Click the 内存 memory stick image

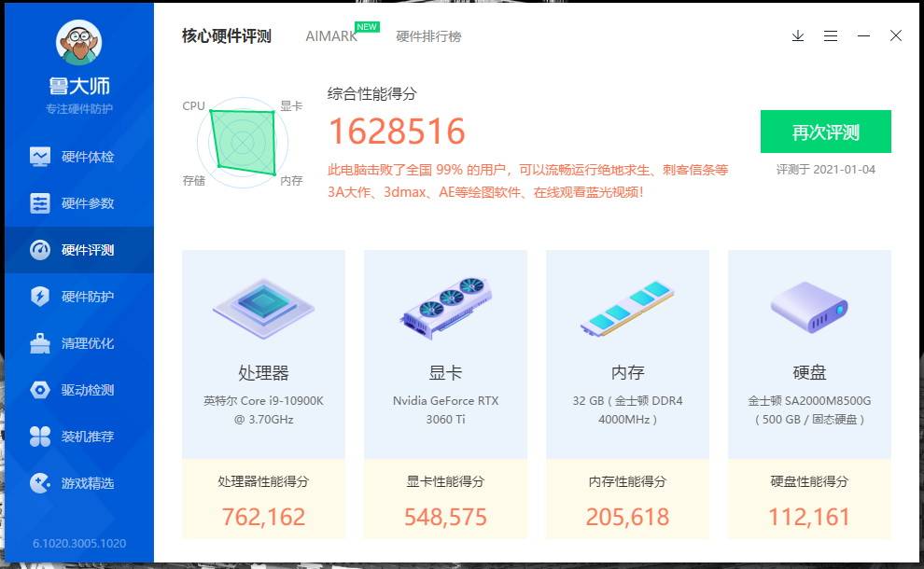point(627,309)
